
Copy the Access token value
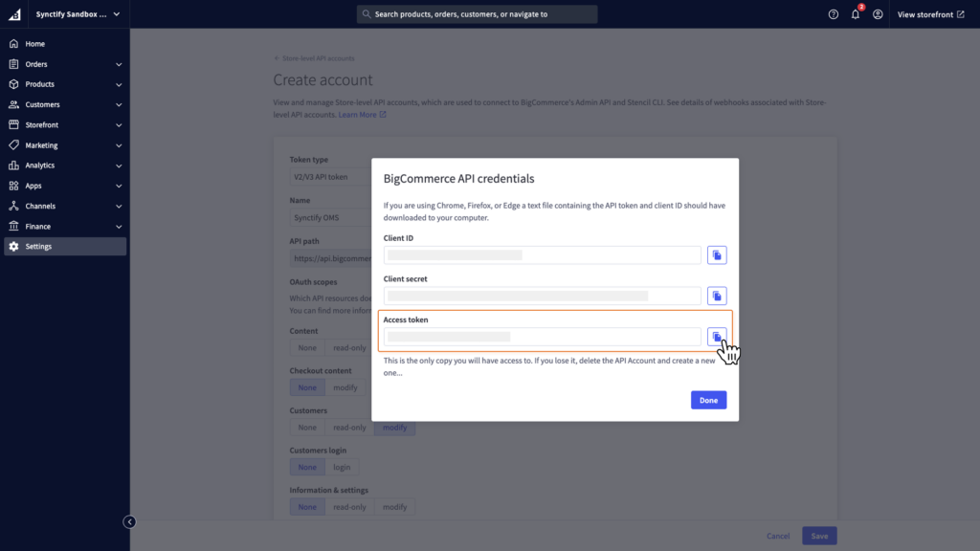tap(717, 337)
